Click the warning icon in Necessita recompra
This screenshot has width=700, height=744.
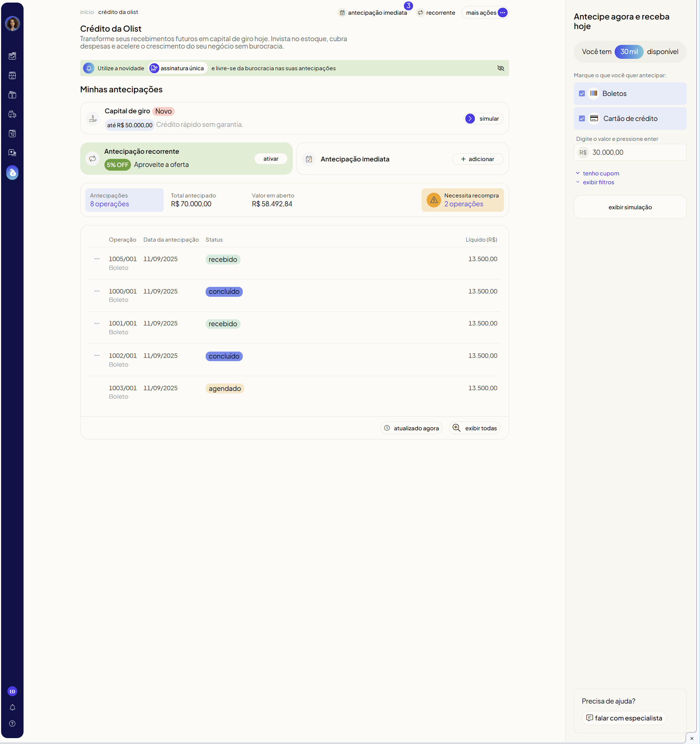434,200
